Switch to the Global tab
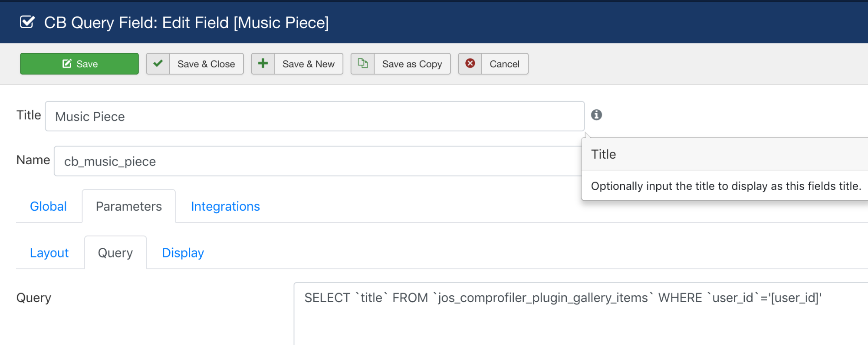Image resolution: width=868 pixels, height=345 pixels. click(x=48, y=206)
